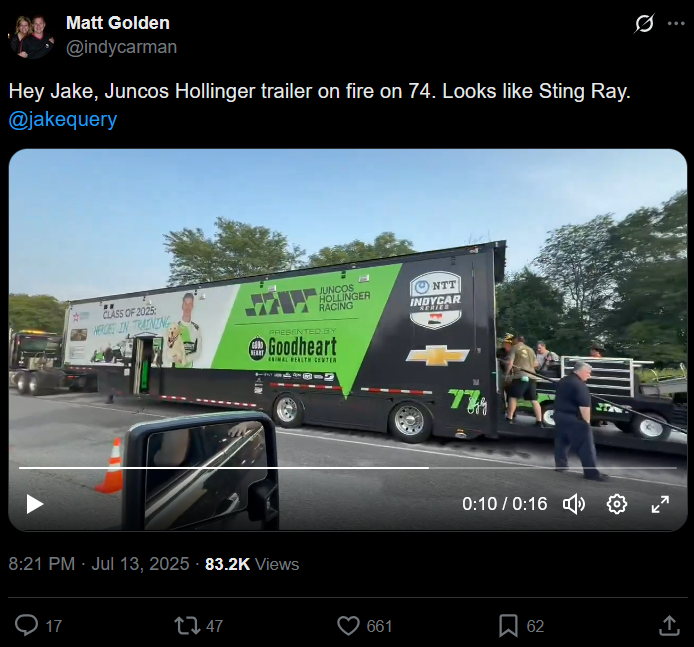Play the video
Image resolution: width=694 pixels, height=647 pixels.
click(x=35, y=504)
